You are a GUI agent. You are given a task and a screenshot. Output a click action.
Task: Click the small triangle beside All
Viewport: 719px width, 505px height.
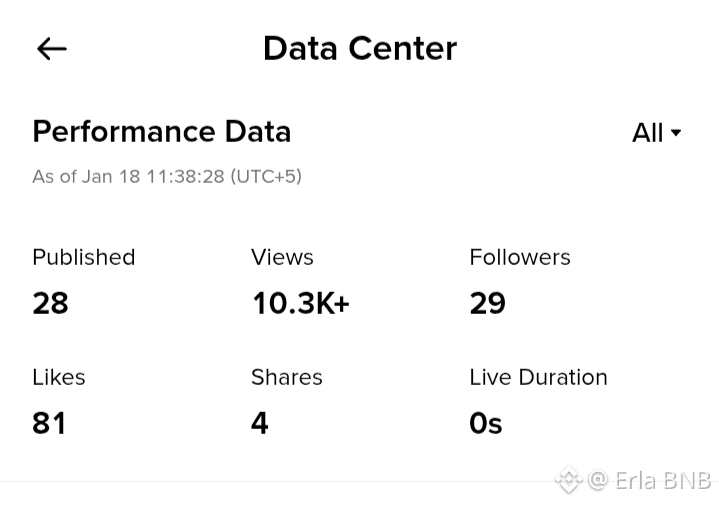[x=676, y=133]
